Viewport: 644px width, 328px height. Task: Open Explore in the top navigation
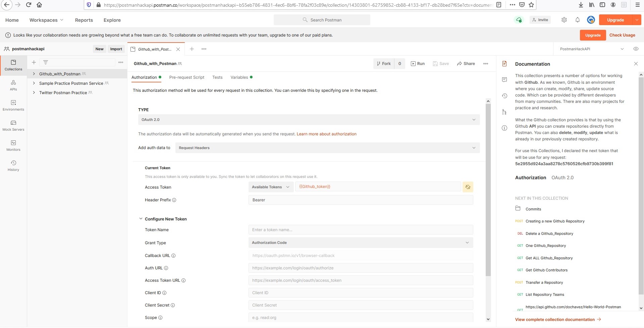click(x=112, y=20)
